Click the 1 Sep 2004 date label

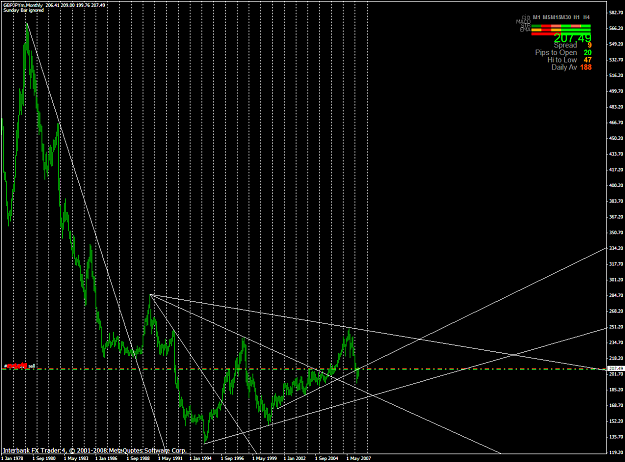[x=327, y=458]
